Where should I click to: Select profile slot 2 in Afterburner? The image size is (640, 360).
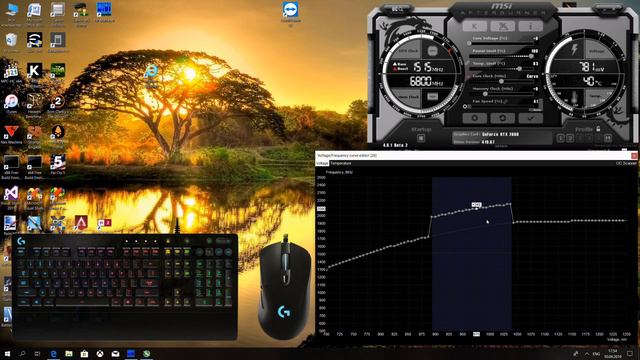coord(570,138)
